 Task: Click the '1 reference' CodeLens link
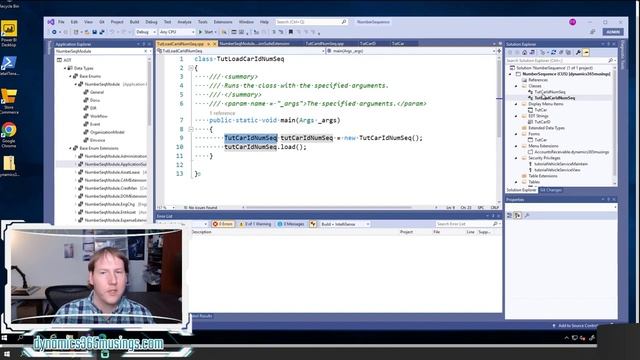coord(222,113)
